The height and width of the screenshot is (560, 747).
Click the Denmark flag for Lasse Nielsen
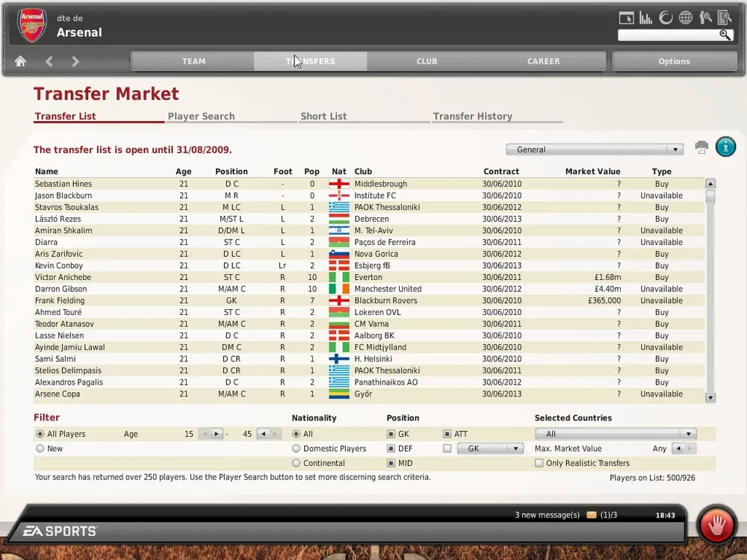pos(338,336)
